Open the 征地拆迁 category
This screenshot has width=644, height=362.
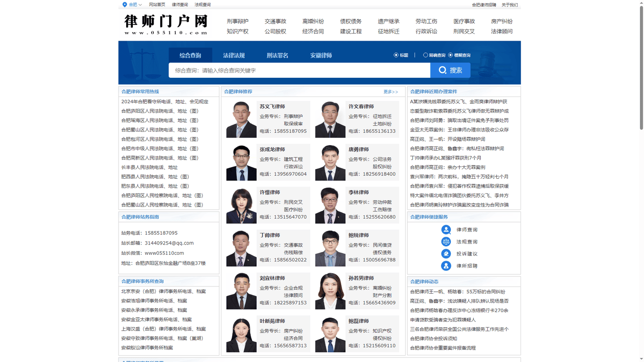click(389, 32)
